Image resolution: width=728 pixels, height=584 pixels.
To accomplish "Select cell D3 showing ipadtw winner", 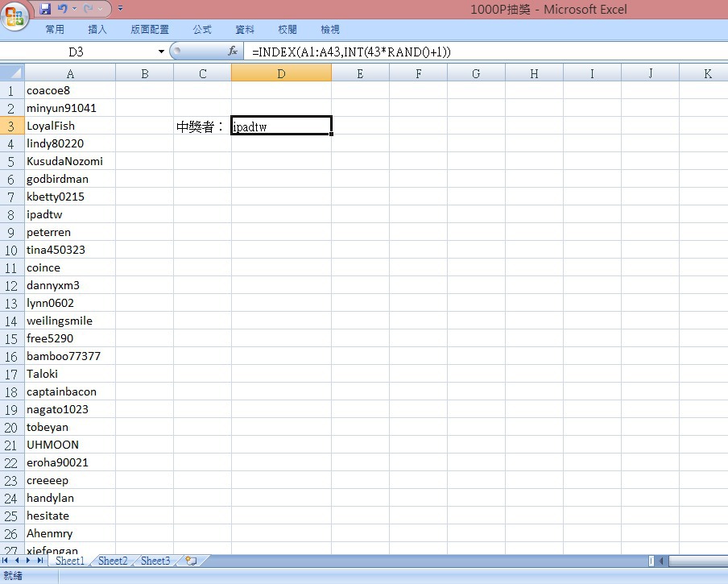I will 281,126.
